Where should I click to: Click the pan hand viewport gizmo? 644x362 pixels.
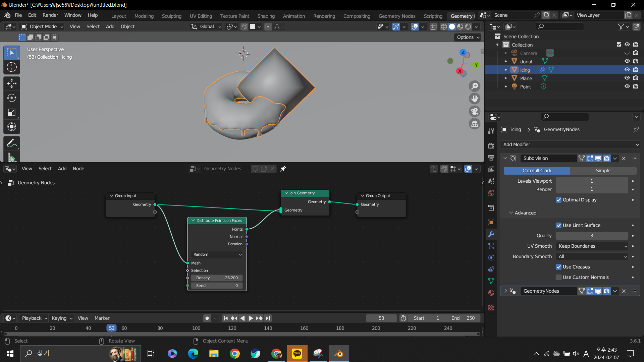click(x=475, y=99)
